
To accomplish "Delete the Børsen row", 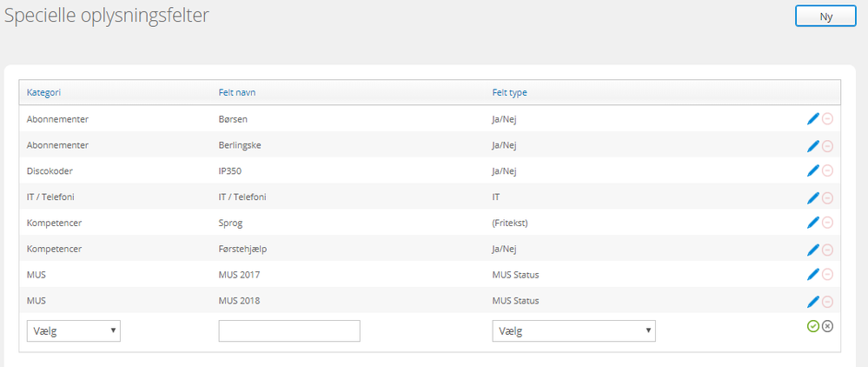I will click(x=827, y=118).
